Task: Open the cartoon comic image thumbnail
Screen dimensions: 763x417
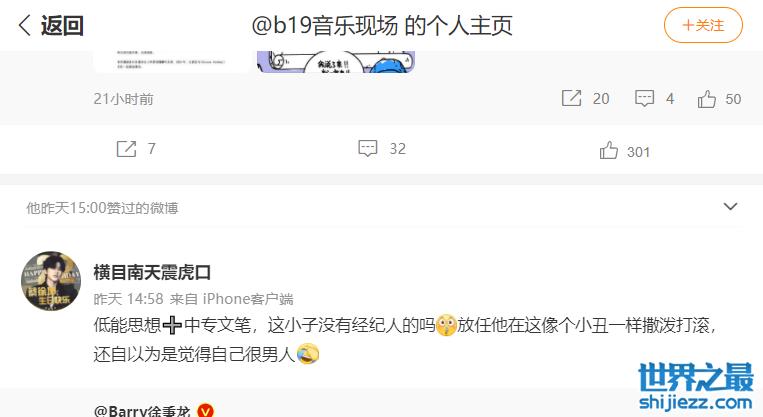Action: pyautogui.click(x=336, y=62)
